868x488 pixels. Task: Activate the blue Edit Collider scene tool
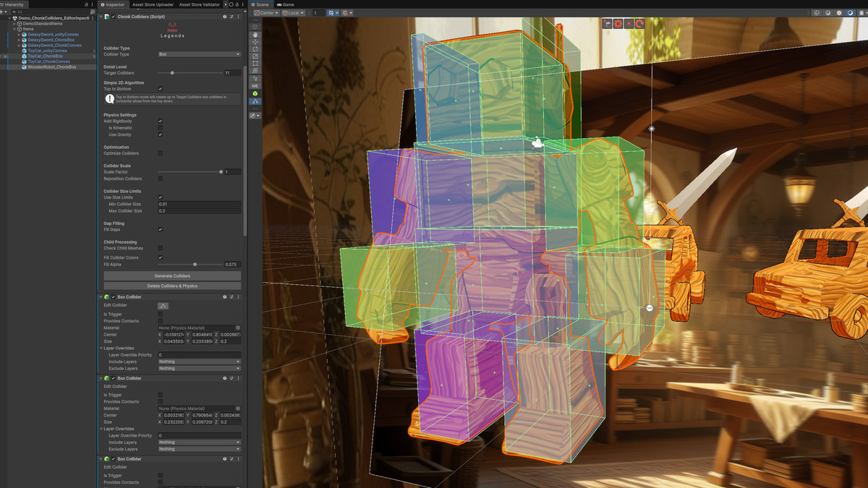[255, 102]
